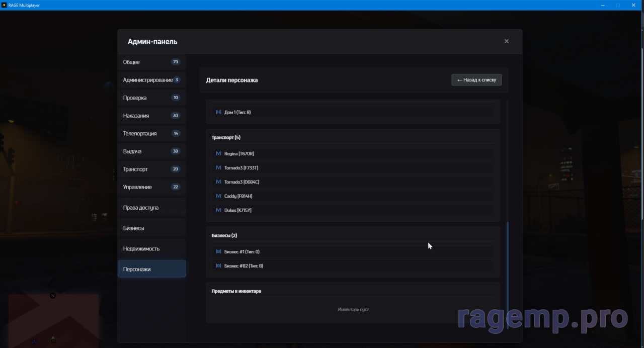This screenshot has height=348, width=644.
Task: Select the Транспорт sidebar category
Action: pos(151,169)
